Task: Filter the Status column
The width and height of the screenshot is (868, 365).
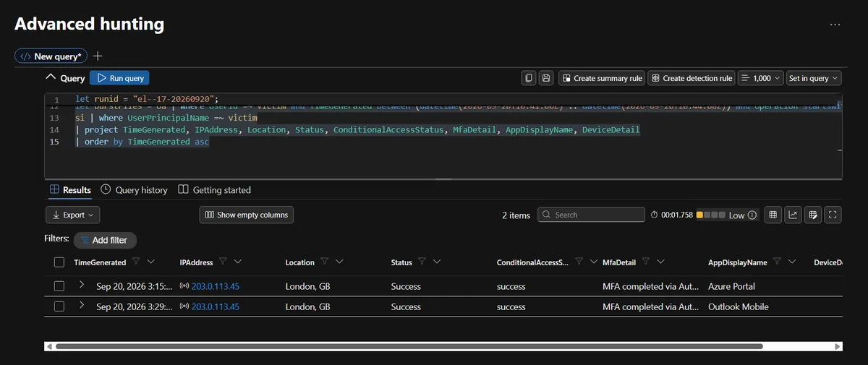Action: (422, 262)
